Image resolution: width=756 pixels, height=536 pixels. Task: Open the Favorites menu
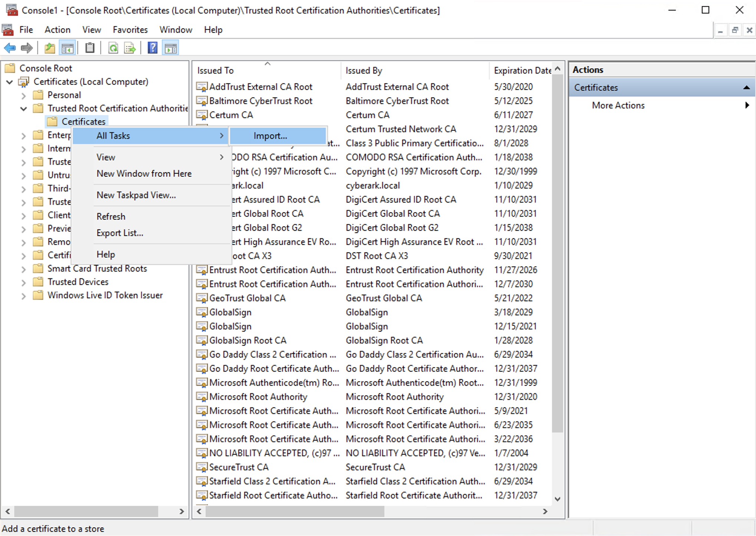(130, 30)
